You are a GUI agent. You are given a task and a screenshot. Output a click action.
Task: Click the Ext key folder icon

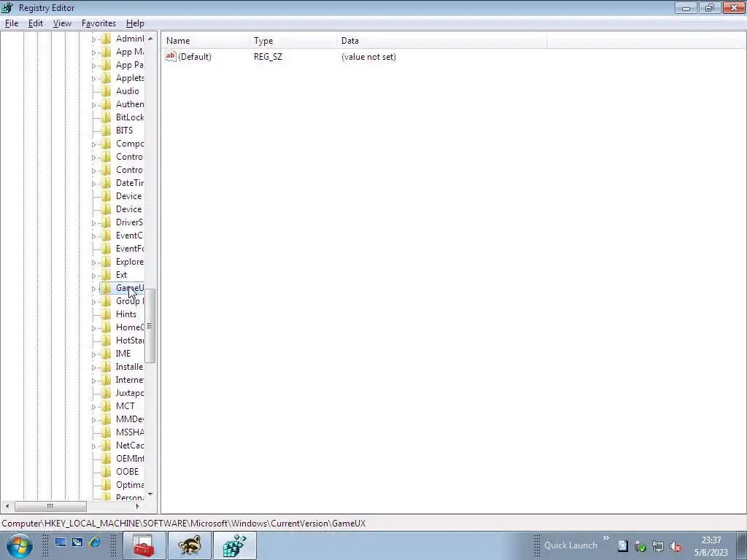107,275
